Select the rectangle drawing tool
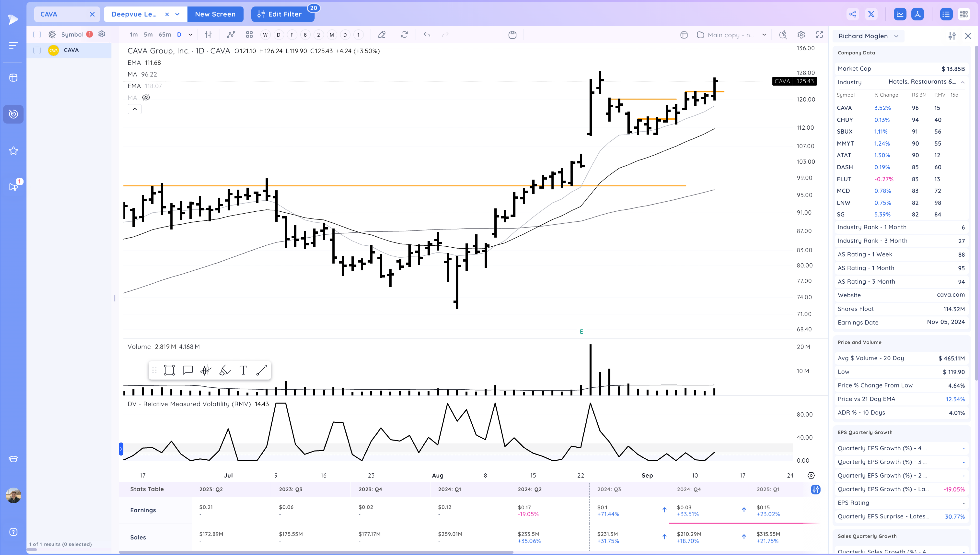980x555 pixels. [169, 370]
